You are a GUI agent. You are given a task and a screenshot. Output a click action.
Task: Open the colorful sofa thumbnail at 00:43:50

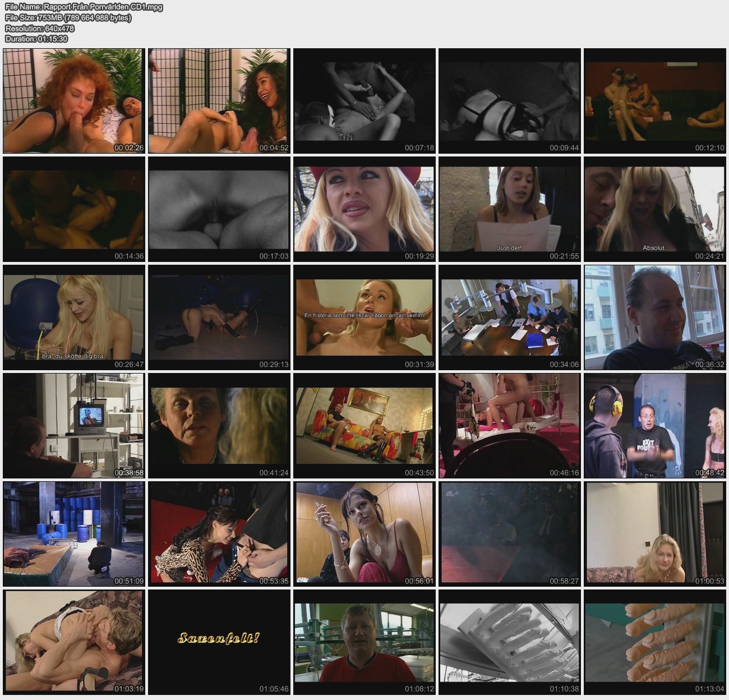coord(364,426)
